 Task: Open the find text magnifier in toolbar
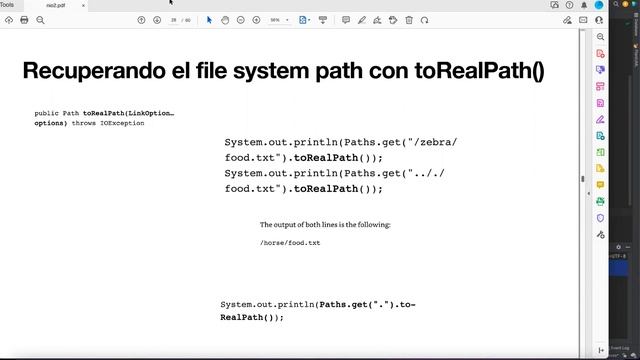coord(40,20)
